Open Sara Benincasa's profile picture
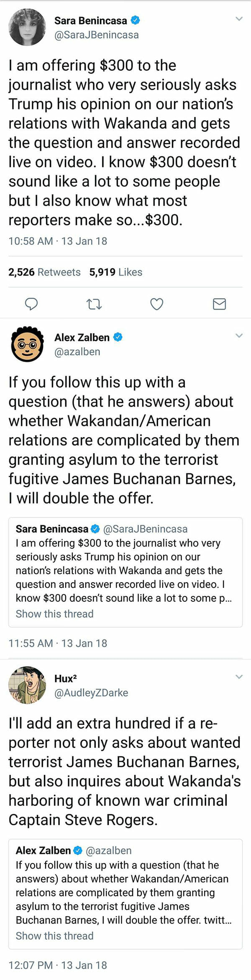This screenshot has width=251, height=980. [27, 27]
